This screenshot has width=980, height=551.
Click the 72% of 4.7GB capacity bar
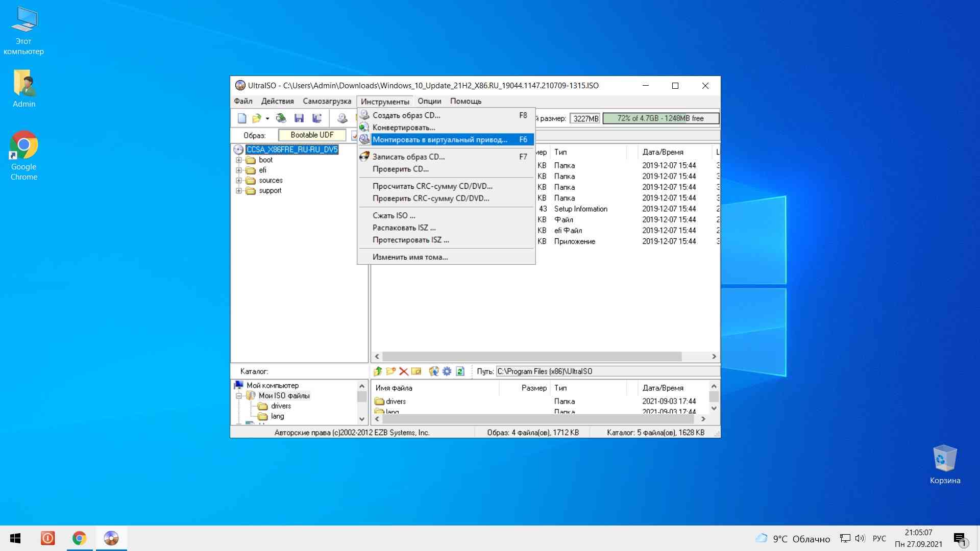[661, 118]
